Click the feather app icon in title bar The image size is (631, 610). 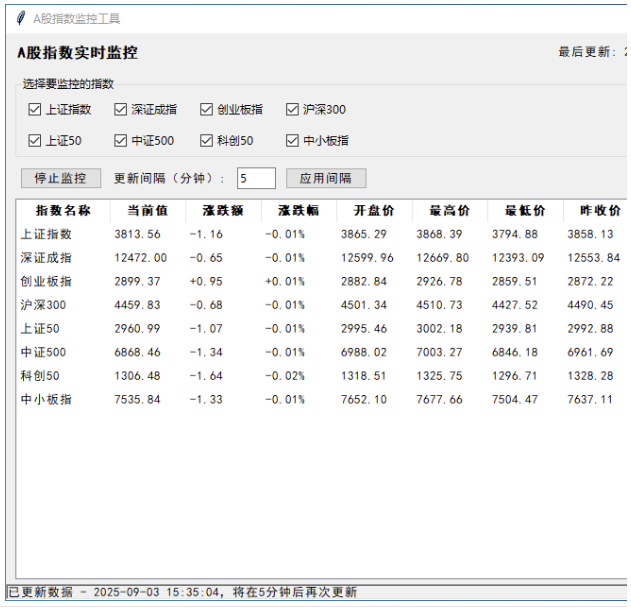20,18
